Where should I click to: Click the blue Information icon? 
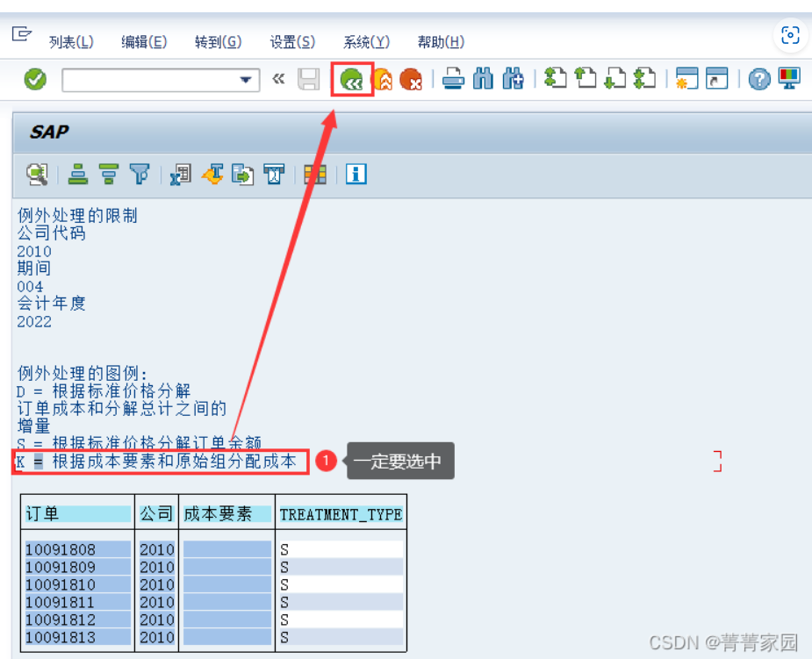coord(356,174)
